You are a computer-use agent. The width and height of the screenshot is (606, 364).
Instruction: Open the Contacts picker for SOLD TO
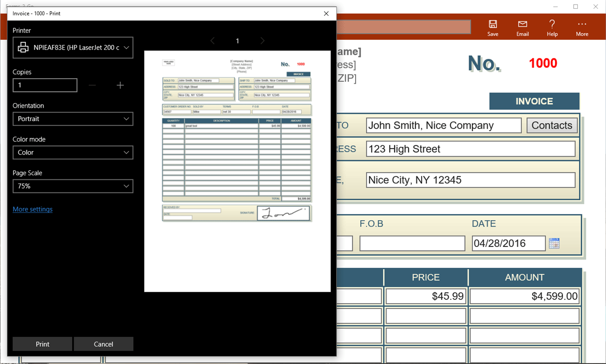click(552, 125)
